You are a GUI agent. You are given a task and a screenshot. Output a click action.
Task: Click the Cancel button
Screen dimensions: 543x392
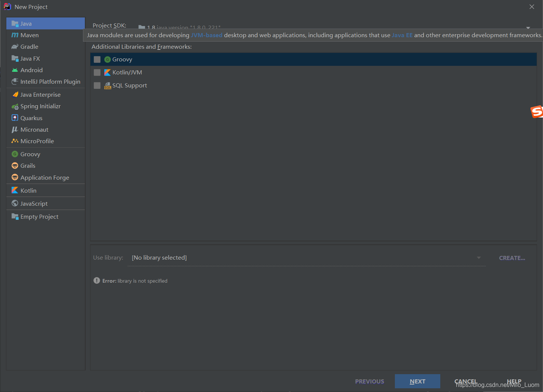465,381
